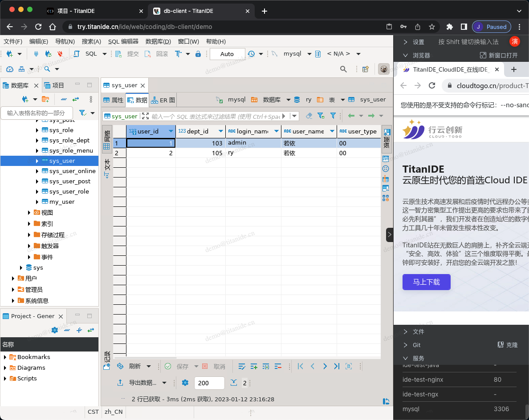The height and width of the screenshot is (420, 529).
Task: Click the 刷新 refresh button
Action: pos(134,366)
